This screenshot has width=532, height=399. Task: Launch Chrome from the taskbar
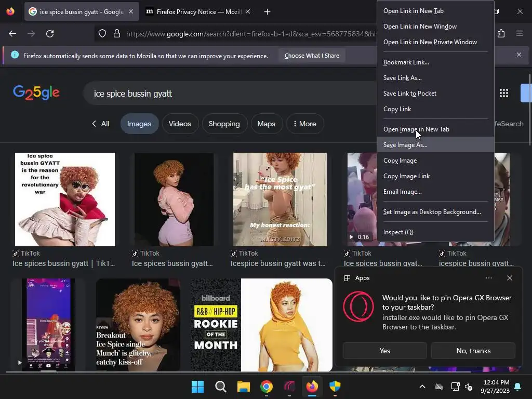[x=267, y=386]
